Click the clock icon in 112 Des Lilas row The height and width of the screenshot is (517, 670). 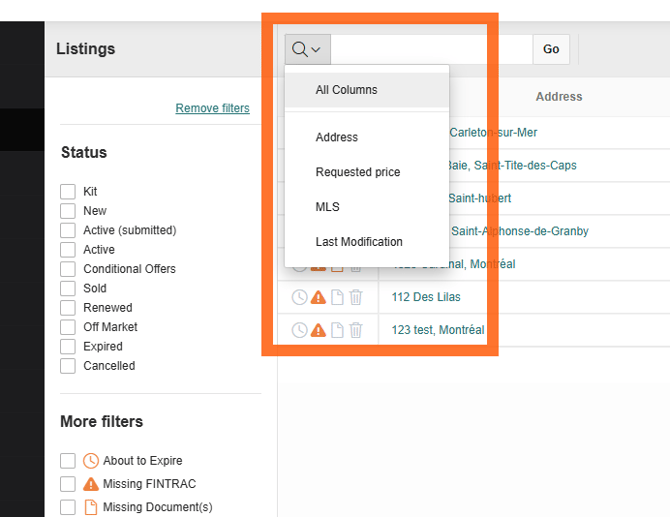pos(299,297)
